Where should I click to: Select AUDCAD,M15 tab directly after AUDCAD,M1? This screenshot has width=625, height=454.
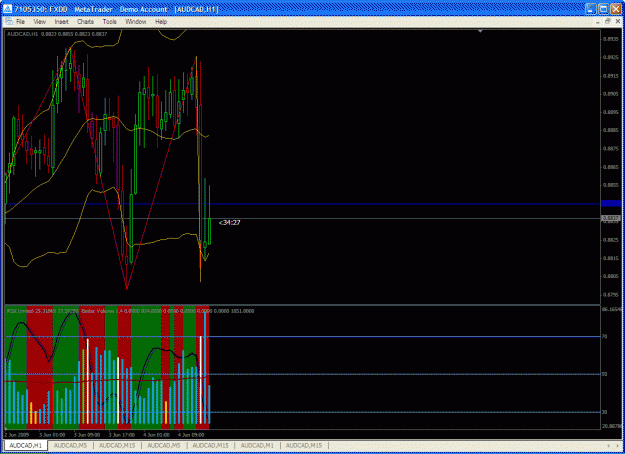[304, 445]
